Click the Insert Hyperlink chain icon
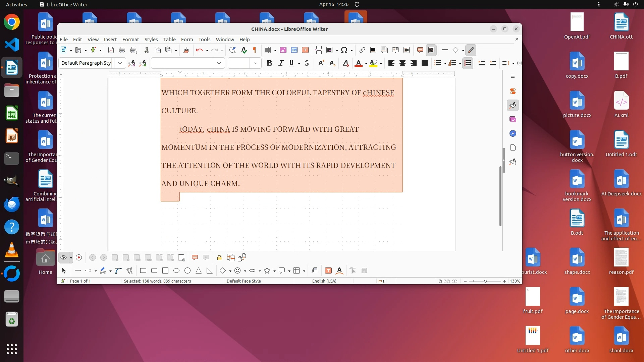The height and width of the screenshot is (362, 644). (362, 50)
